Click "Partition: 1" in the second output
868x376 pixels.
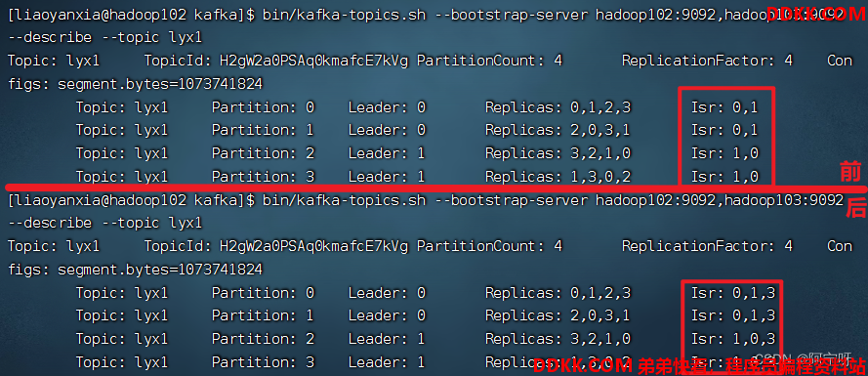(x=263, y=315)
